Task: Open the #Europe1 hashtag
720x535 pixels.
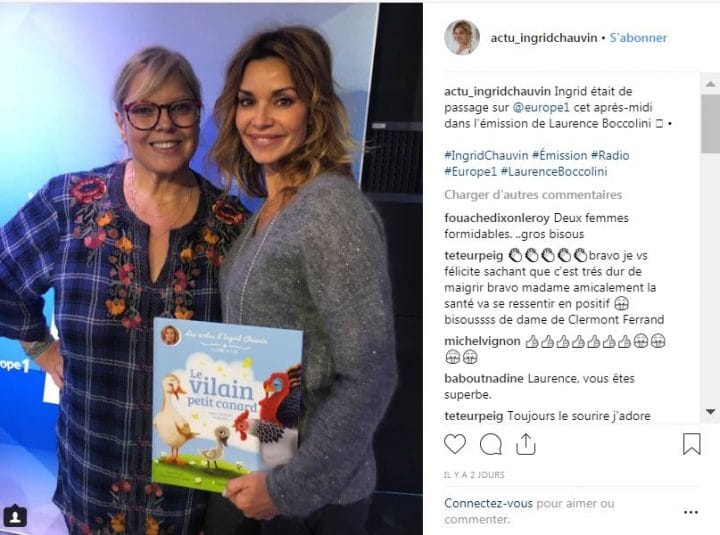Action: coord(470,172)
